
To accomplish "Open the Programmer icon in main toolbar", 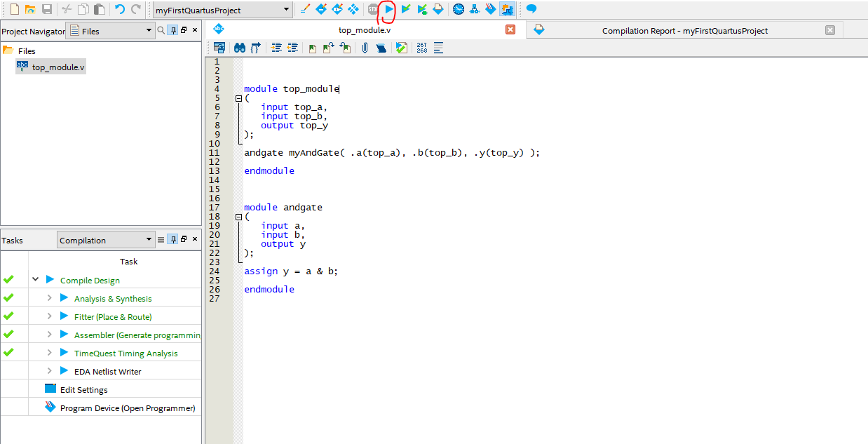I will coord(491,9).
